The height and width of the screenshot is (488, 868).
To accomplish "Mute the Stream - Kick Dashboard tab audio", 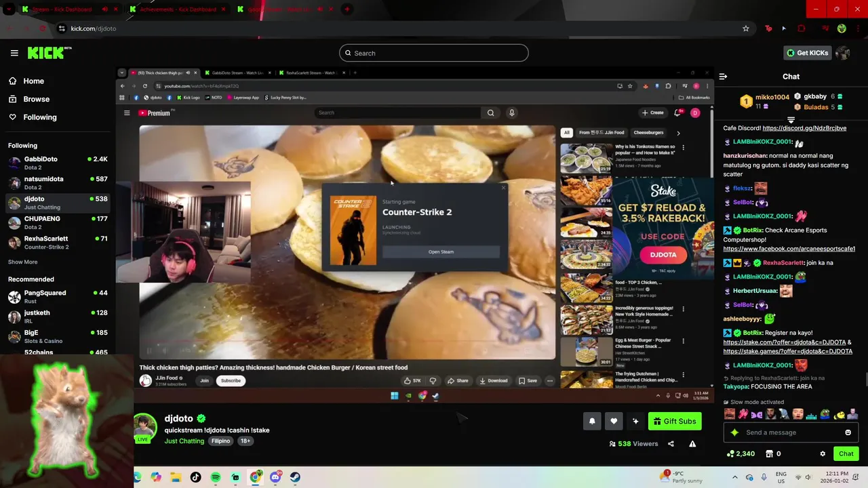I will coord(104,9).
